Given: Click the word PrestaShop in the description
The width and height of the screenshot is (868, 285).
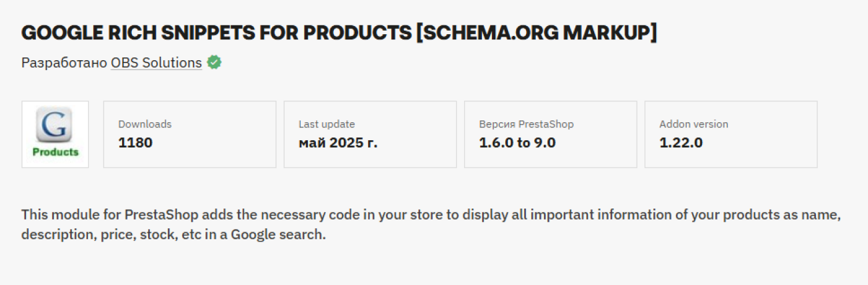Looking at the screenshot, I should pyautogui.click(x=161, y=215).
